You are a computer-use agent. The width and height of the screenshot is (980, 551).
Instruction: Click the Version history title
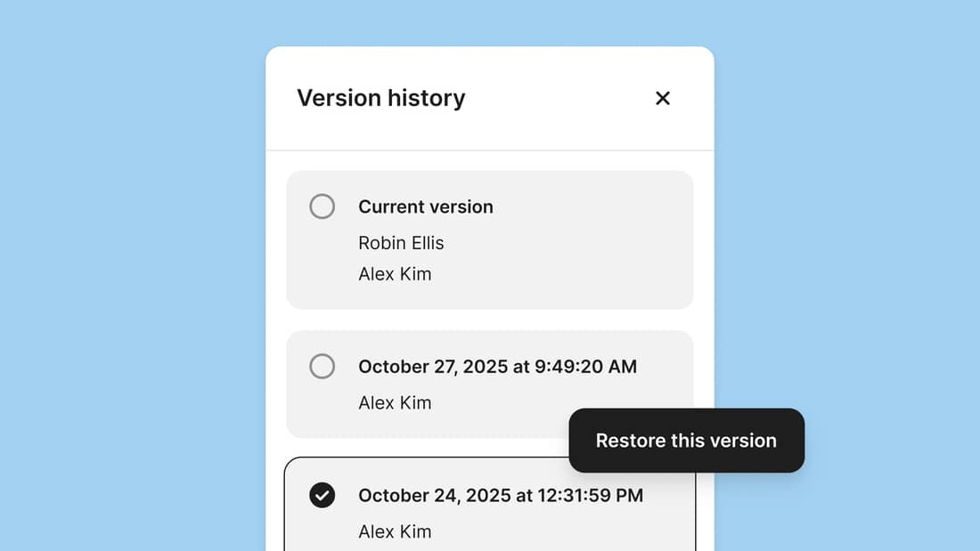point(381,98)
